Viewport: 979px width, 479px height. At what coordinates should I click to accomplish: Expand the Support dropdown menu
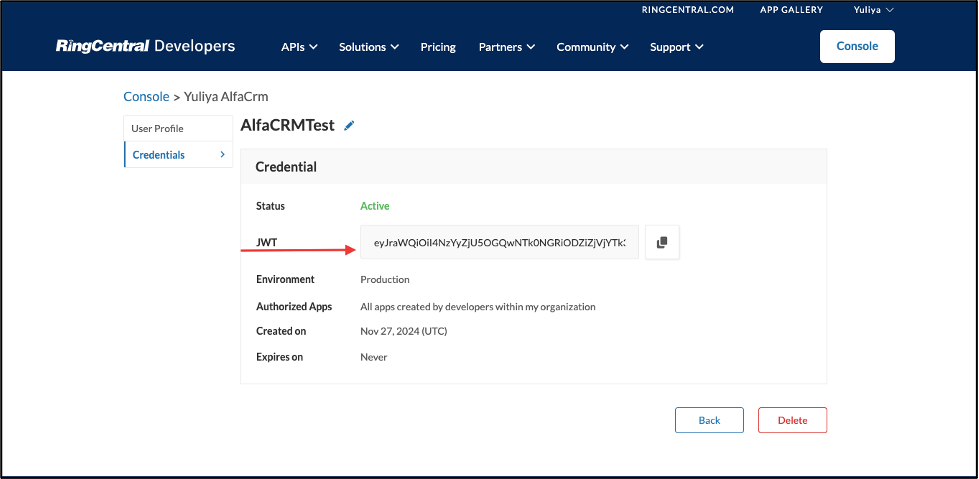tap(677, 47)
